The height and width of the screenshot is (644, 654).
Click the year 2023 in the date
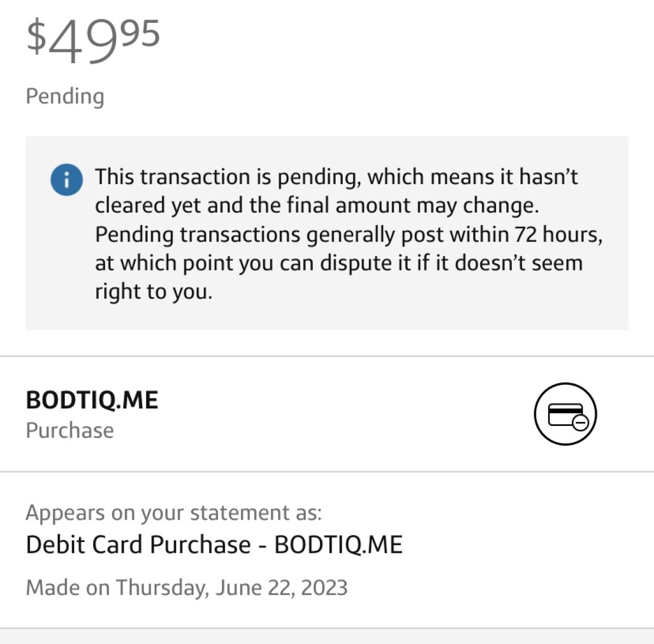coord(324,588)
